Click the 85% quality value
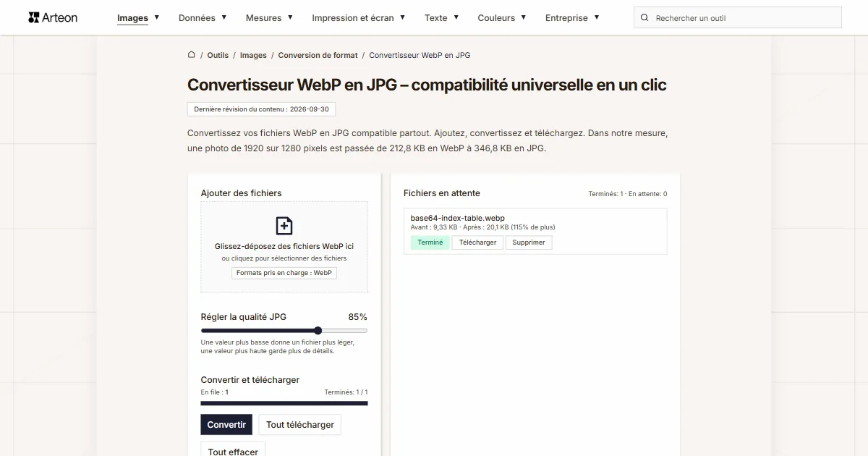This screenshot has width=868, height=456. pyautogui.click(x=357, y=317)
